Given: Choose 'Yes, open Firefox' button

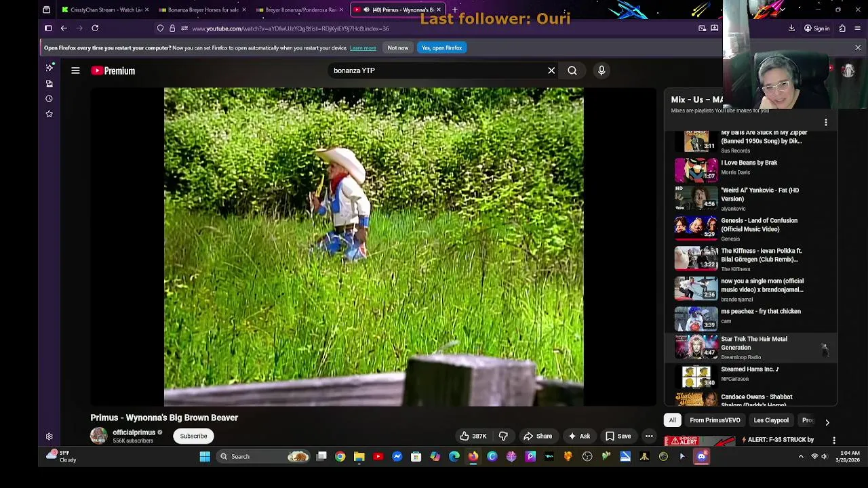Looking at the screenshot, I should point(442,48).
